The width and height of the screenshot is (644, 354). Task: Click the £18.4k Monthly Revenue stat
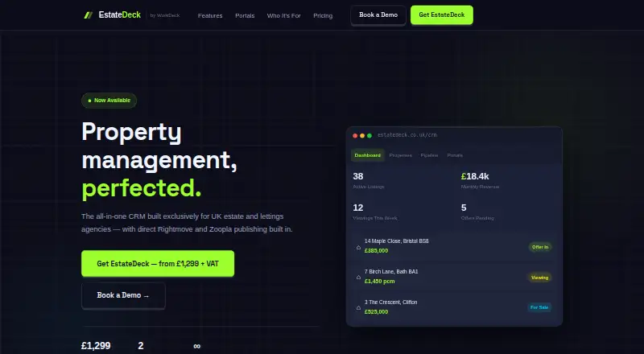480,180
